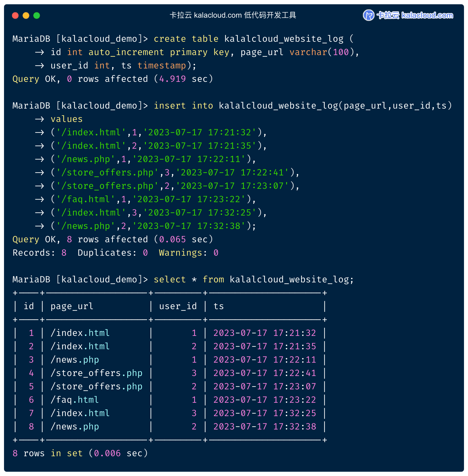Click result timestamp '2023-07-17 17:23:22'
Screen dimensions: 468x476
tap(264, 400)
